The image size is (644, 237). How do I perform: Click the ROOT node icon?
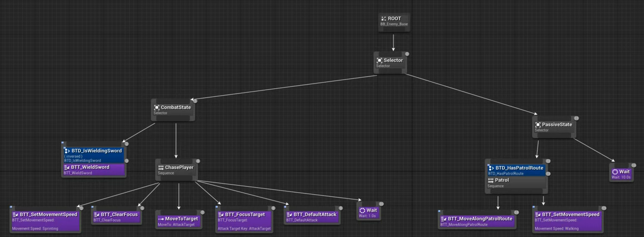pyautogui.click(x=384, y=19)
